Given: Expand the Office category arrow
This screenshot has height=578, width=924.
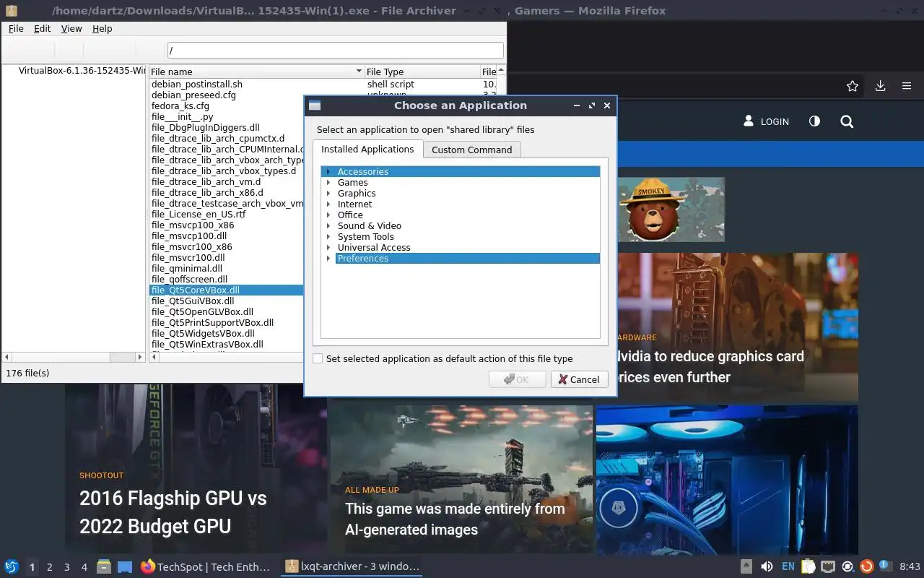Looking at the screenshot, I should [x=328, y=215].
